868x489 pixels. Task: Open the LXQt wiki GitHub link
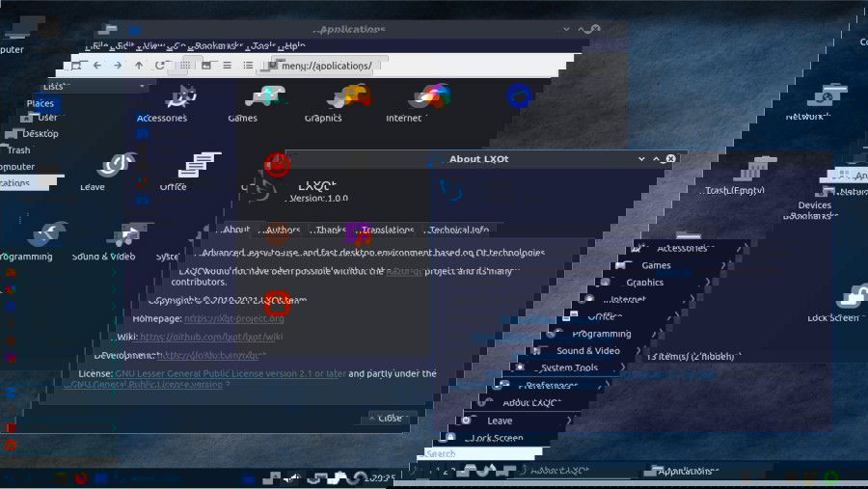click(x=211, y=337)
